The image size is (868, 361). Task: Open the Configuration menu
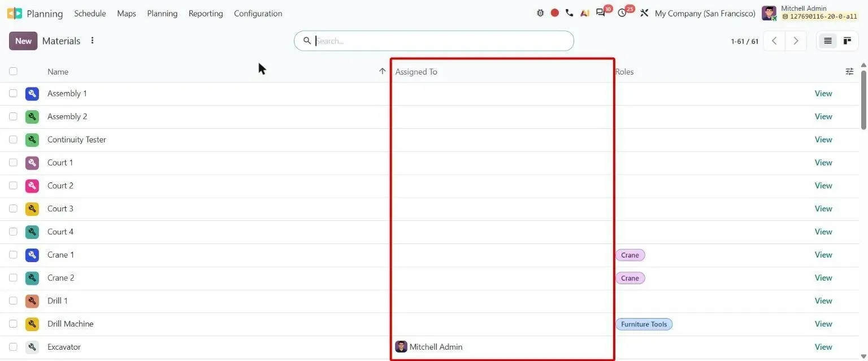258,13
